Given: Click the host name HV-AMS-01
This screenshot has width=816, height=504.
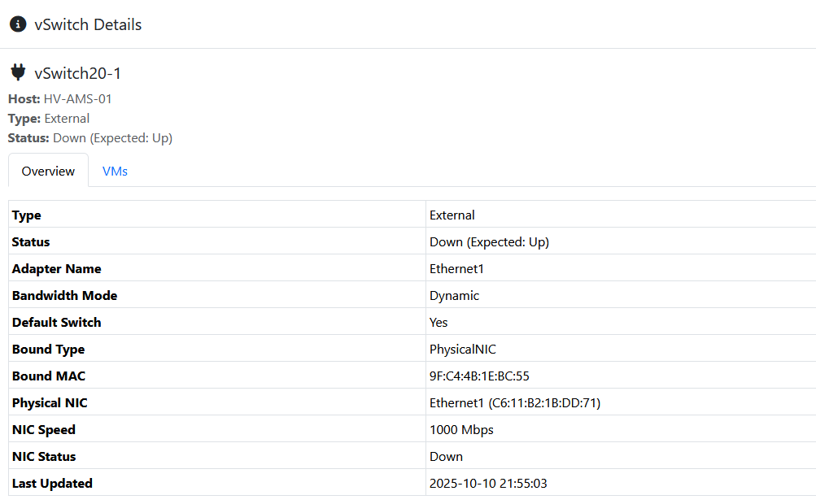Looking at the screenshot, I should click(x=77, y=99).
